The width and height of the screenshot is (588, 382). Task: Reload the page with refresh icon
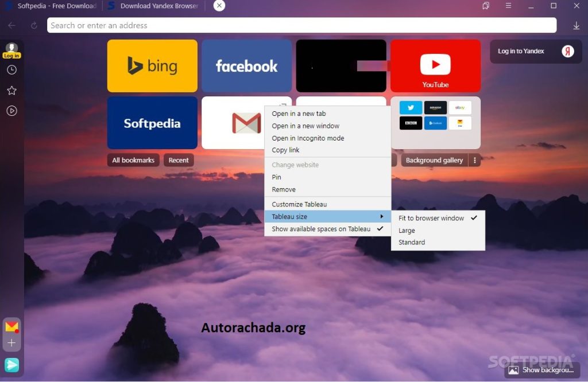coord(34,25)
